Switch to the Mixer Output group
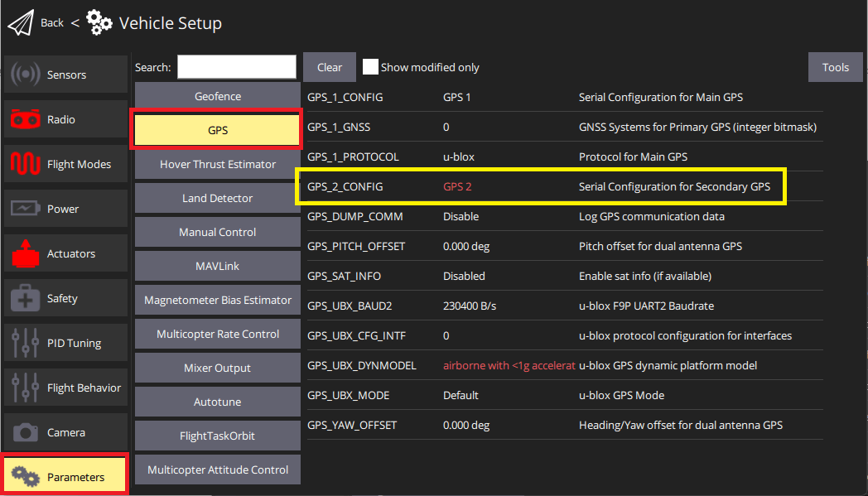 point(216,368)
